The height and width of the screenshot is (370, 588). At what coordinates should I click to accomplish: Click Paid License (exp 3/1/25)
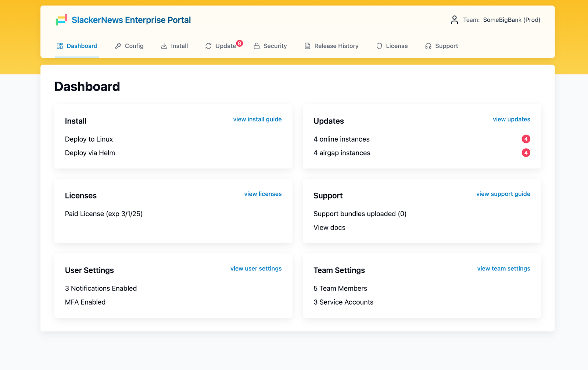[x=104, y=214]
